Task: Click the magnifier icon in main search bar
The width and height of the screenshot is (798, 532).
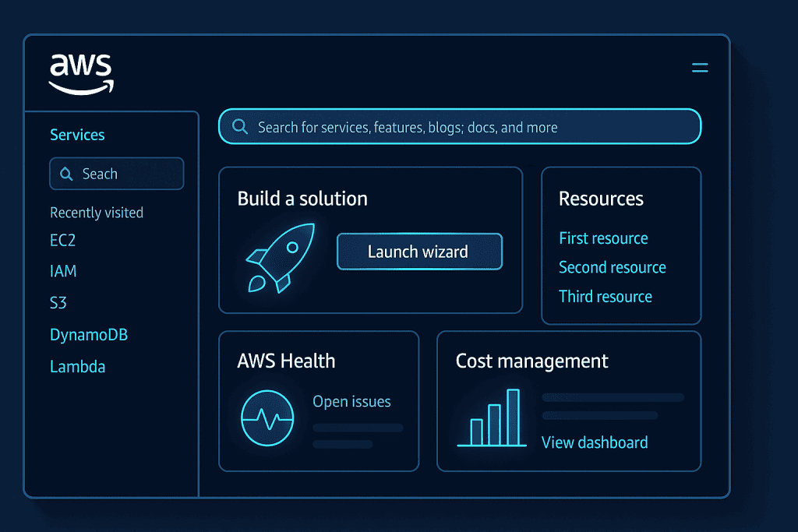Action: (x=240, y=127)
